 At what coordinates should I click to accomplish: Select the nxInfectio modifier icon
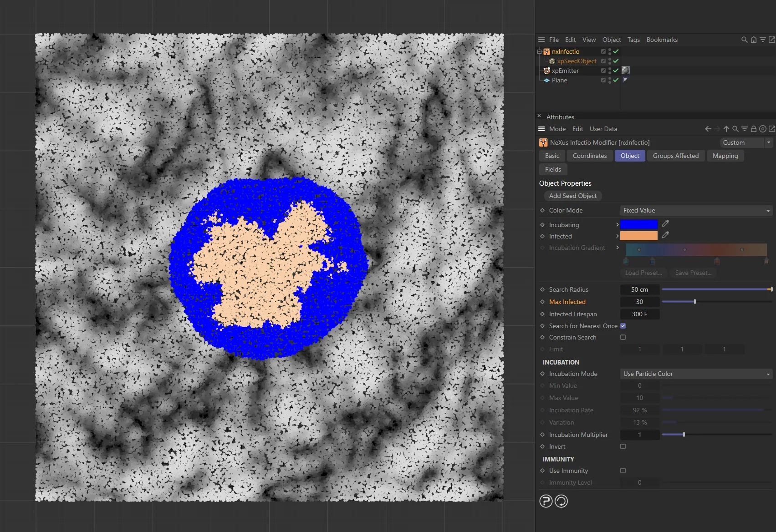click(x=546, y=51)
